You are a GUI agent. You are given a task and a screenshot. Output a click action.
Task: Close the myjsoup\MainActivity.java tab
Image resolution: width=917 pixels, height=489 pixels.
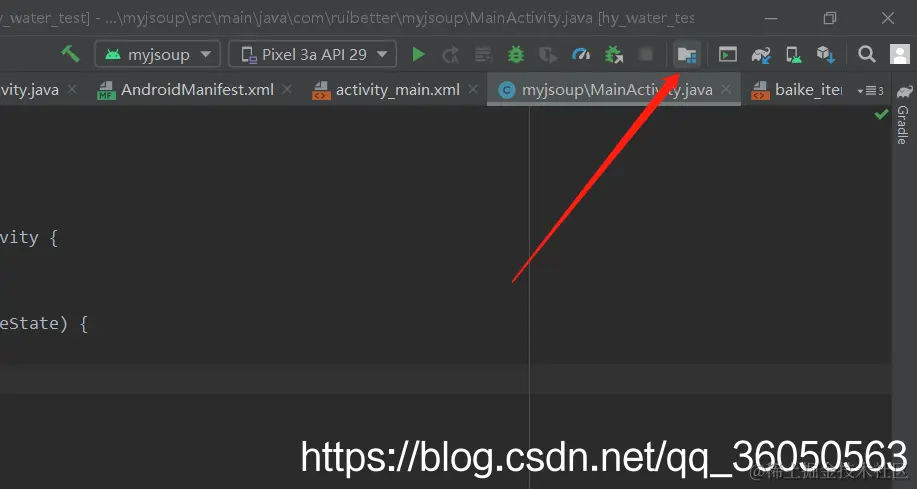pyautogui.click(x=726, y=89)
